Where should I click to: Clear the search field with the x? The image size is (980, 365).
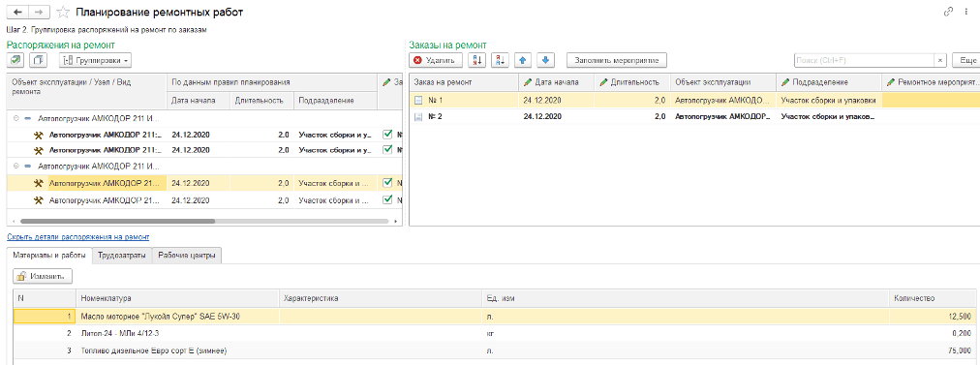tap(940, 60)
